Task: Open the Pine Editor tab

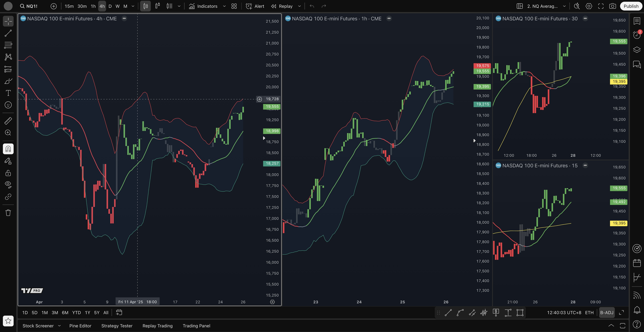Action: coord(80,326)
